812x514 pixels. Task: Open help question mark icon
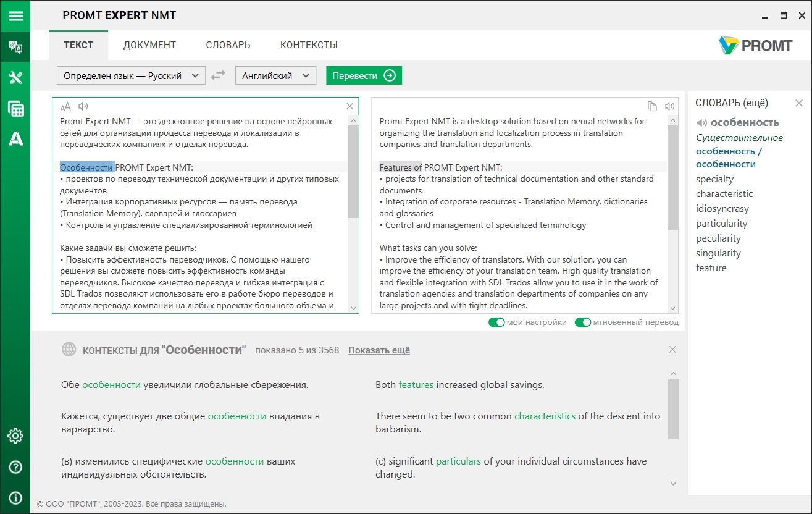tap(15, 467)
